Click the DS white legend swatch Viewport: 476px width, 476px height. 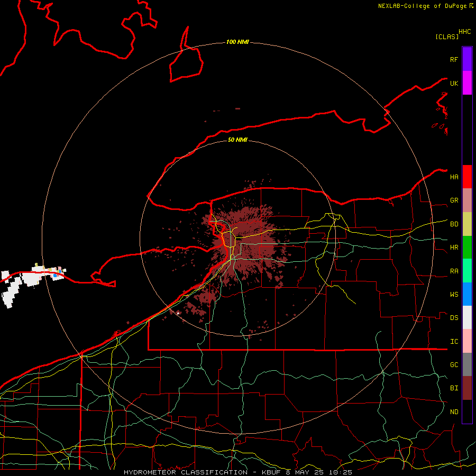pyautogui.click(x=467, y=317)
